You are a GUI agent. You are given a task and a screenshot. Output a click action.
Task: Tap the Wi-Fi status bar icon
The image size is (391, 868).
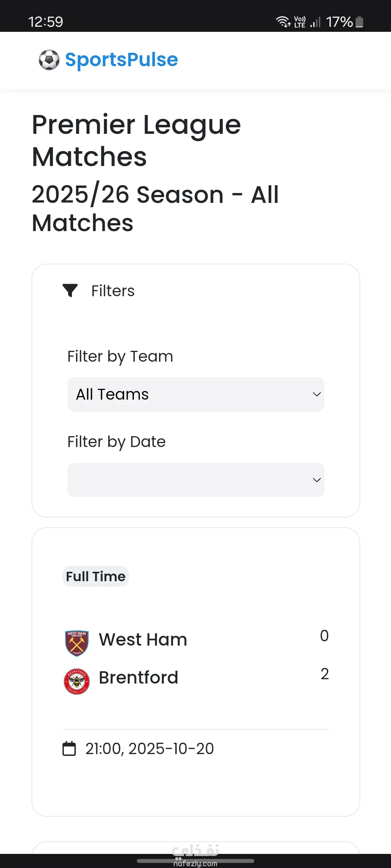click(x=283, y=22)
